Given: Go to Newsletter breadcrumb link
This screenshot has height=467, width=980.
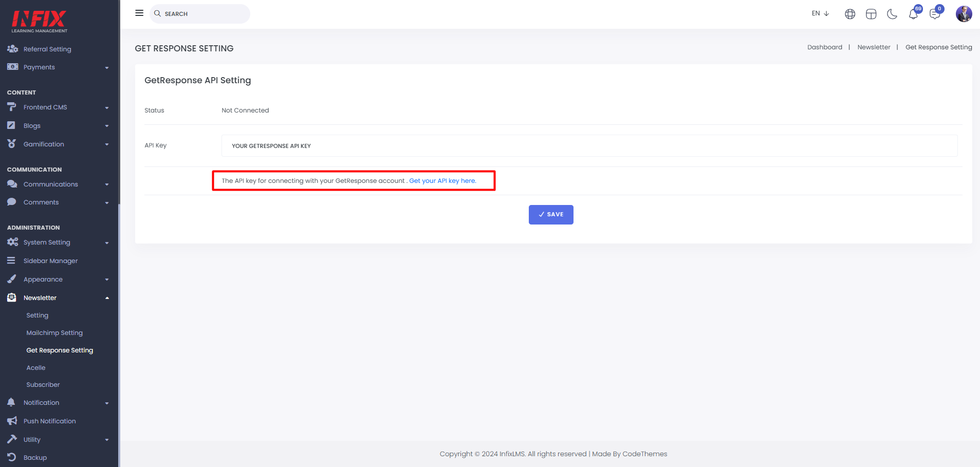Looking at the screenshot, I should 874,47.
